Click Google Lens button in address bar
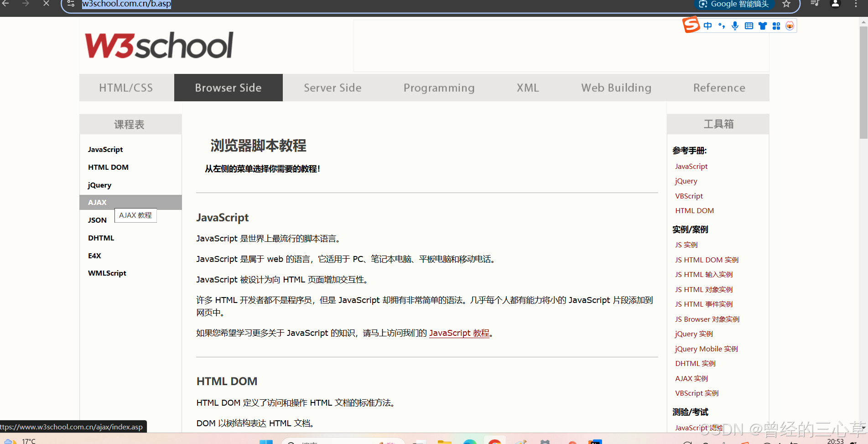This screenshot has width=868, height=444. click(x=733, y=4)
